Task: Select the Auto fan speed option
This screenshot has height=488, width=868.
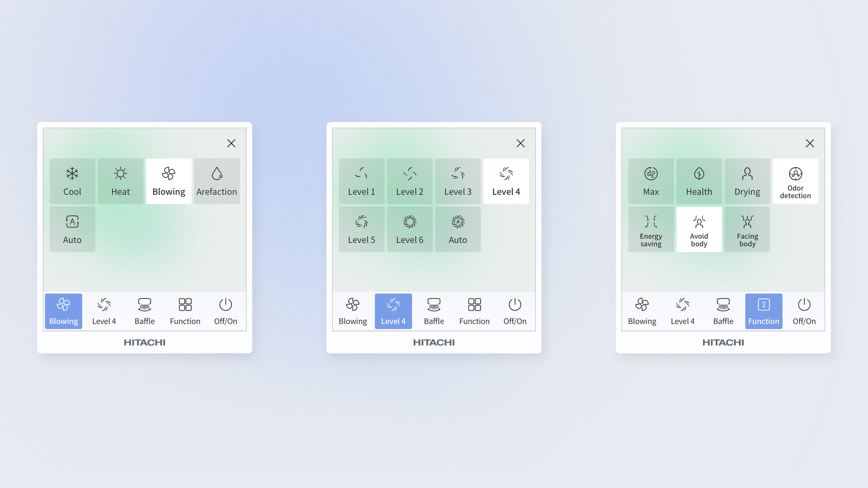Action: 458,229
